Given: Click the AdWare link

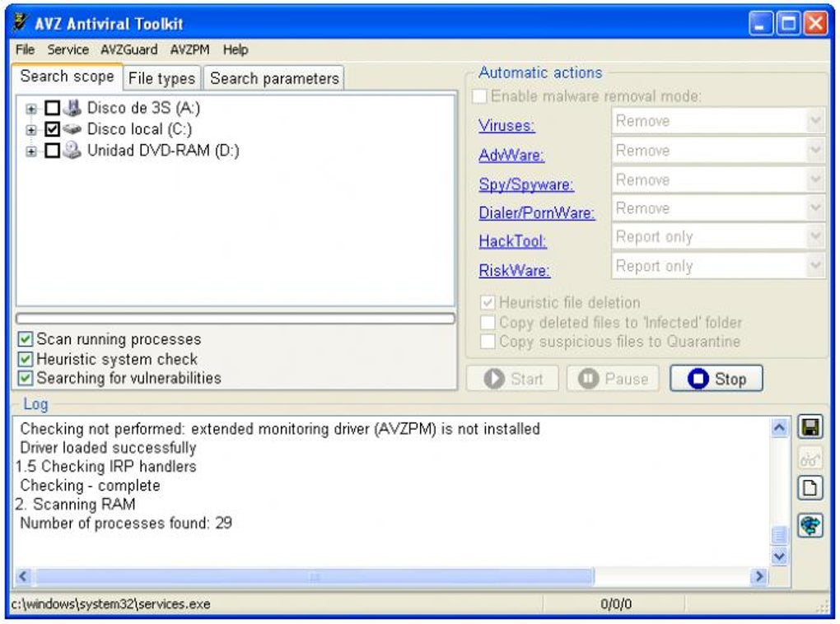Looking at the screenshot, I should (x=511, y=156).
